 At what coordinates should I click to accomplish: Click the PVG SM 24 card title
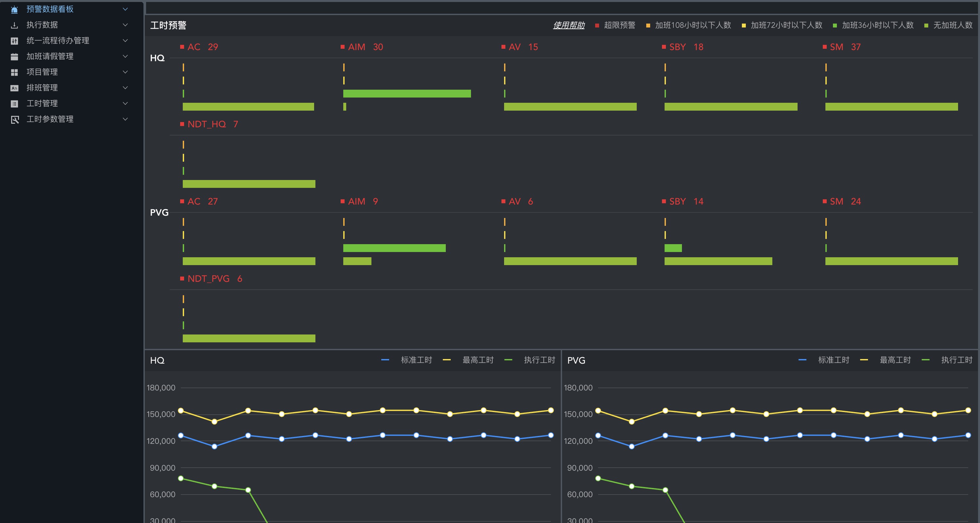coord(842,202)
